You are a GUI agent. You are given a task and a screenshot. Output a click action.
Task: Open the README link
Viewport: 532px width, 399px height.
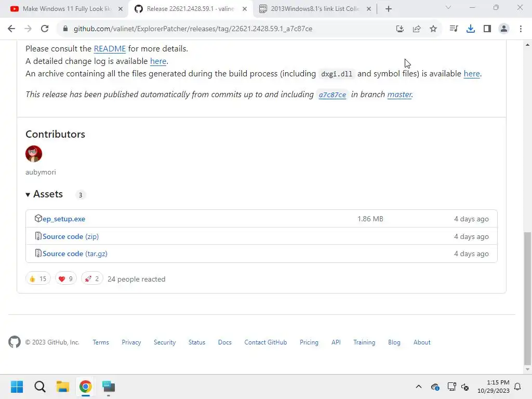point(110,49)
